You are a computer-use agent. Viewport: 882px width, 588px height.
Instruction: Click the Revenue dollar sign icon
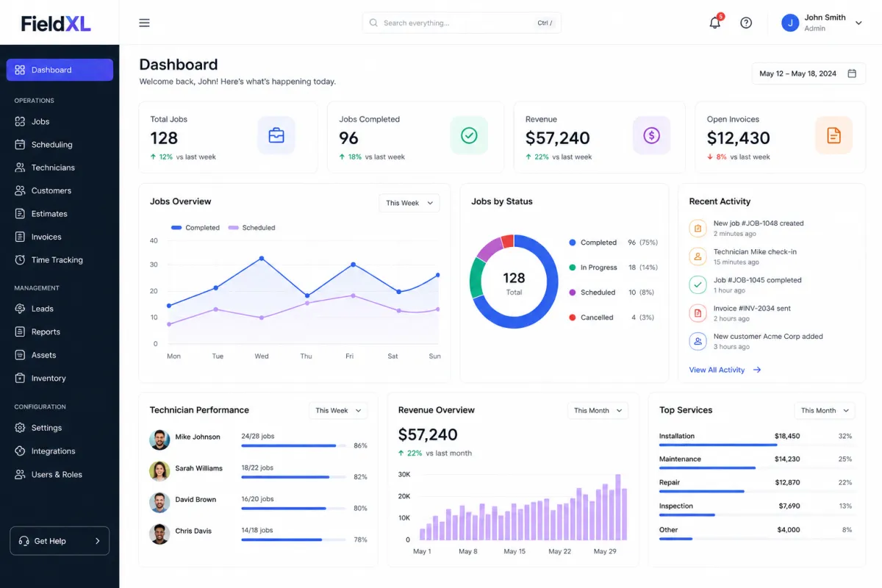point(651,135)
